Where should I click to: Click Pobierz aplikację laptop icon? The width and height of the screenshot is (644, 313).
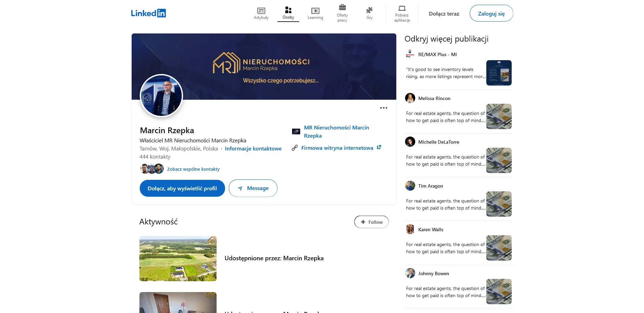coord(402,8)
